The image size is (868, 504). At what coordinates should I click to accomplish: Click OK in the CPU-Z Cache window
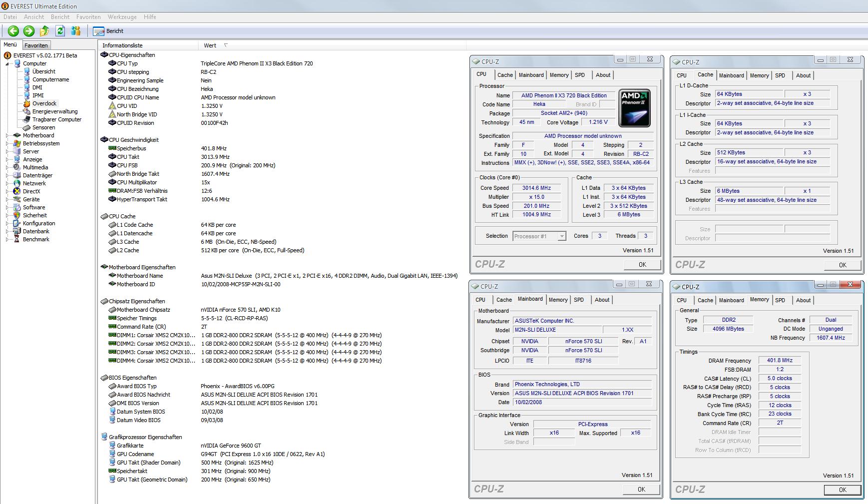(x=843, y=265)
